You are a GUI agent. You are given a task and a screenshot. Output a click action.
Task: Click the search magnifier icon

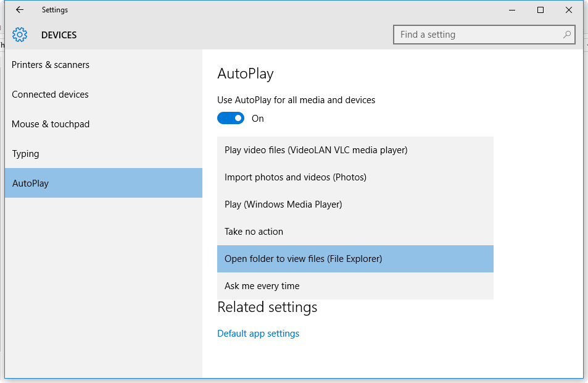(567, 35)
